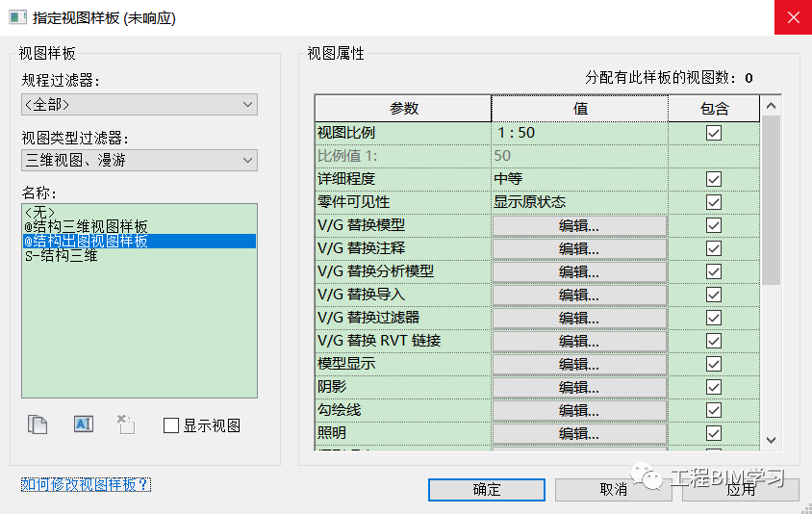This screenshot has width=812, height=514.
Task: Uncheck include box for 详细程度
Action: pos(714,179)
